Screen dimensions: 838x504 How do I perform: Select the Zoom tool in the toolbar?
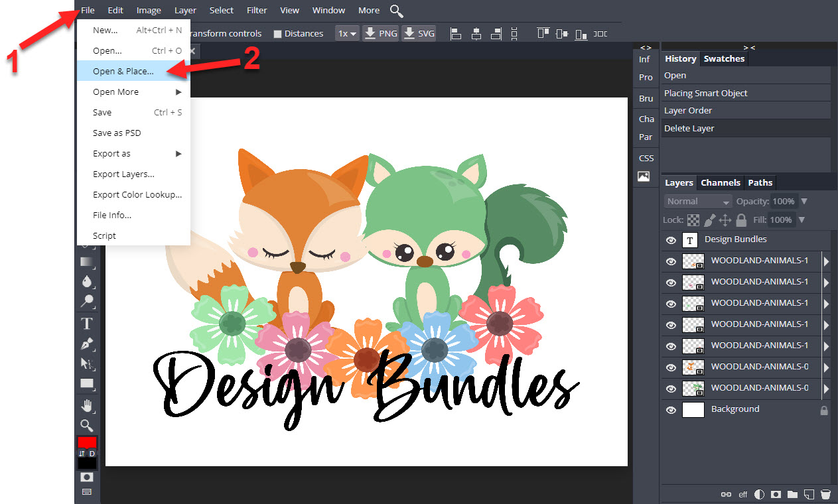[87, 425]
